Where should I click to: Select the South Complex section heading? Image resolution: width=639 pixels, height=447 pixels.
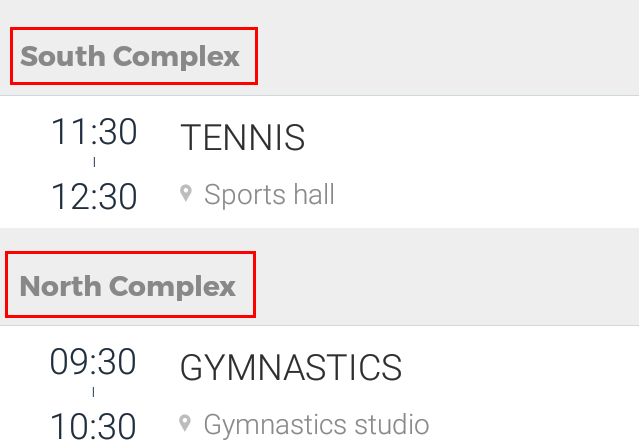click(x=130, y=56)
